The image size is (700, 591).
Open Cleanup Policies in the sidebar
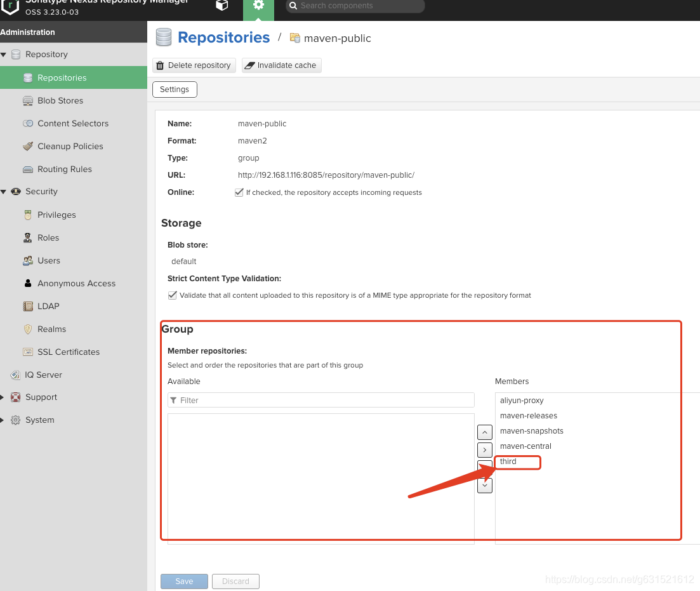click(70, 146)
